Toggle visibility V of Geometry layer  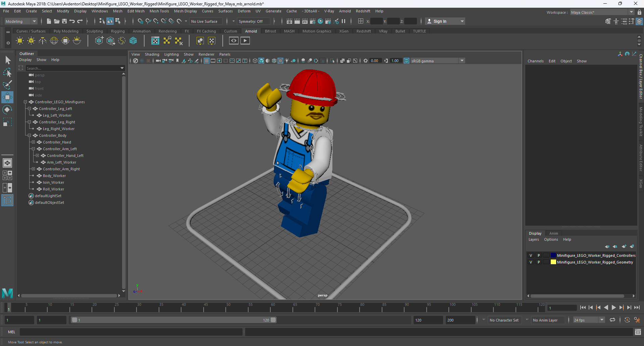coord(531,262)
